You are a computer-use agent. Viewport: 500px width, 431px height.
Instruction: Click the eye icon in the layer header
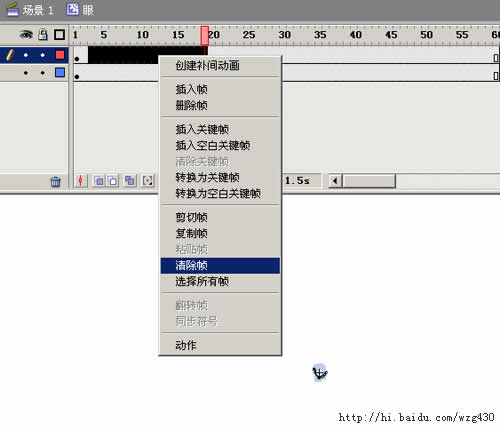26,35
